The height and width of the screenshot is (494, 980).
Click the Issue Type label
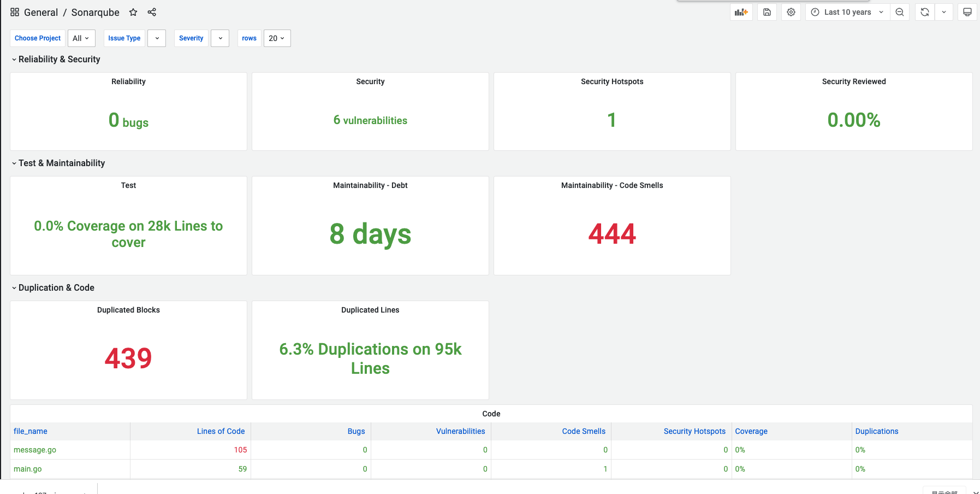click(x=124, y=38)
